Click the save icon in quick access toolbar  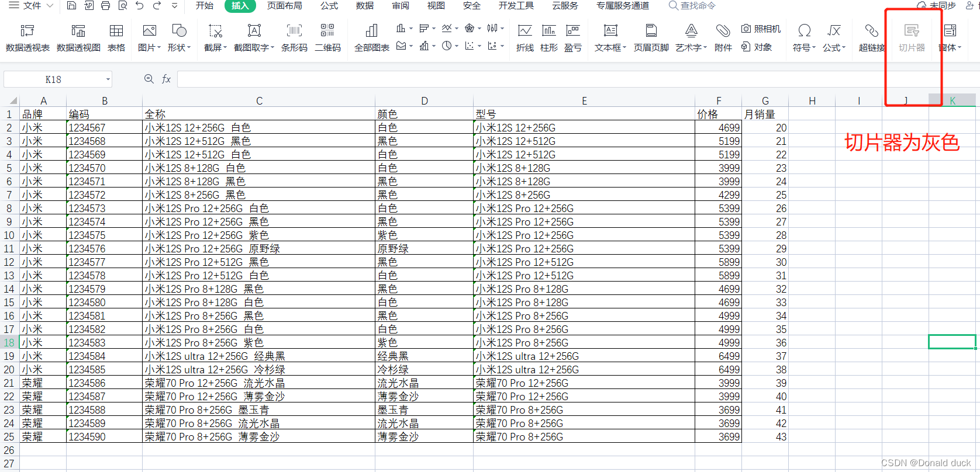coord(71,6)
